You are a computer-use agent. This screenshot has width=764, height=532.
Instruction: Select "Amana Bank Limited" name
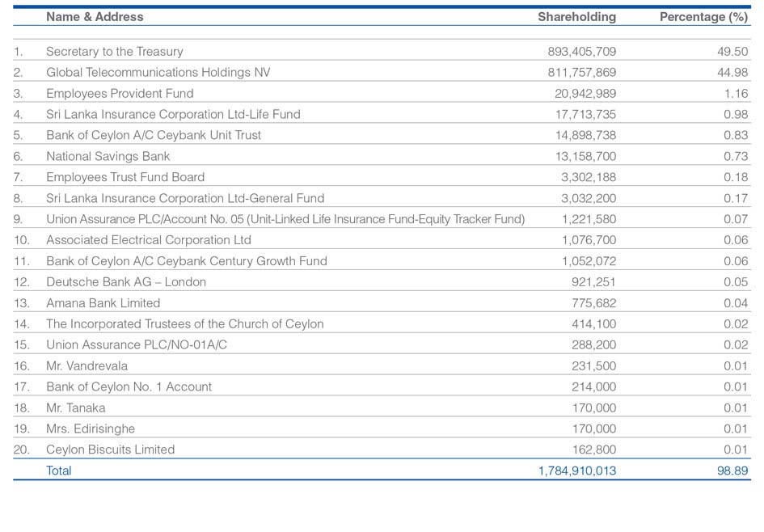[103, 303]
